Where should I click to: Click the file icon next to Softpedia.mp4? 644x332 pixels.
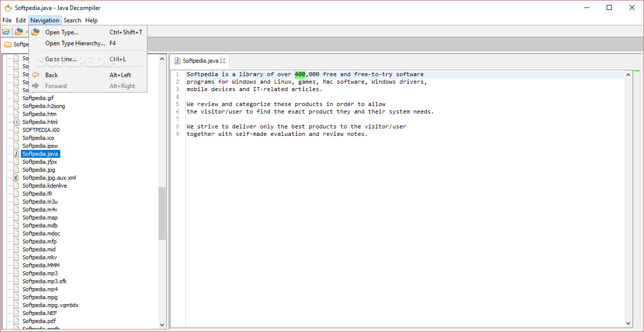[x=16, y=289]
